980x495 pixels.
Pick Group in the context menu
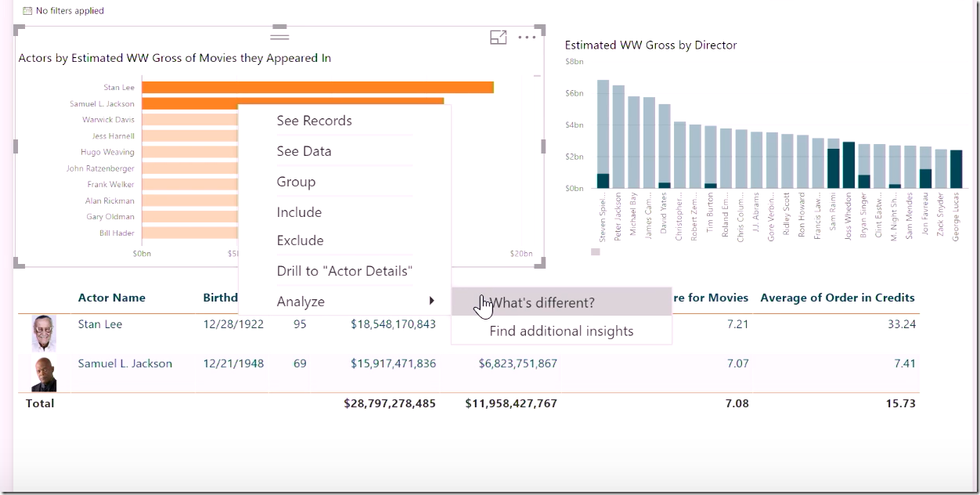pos(296,182)
